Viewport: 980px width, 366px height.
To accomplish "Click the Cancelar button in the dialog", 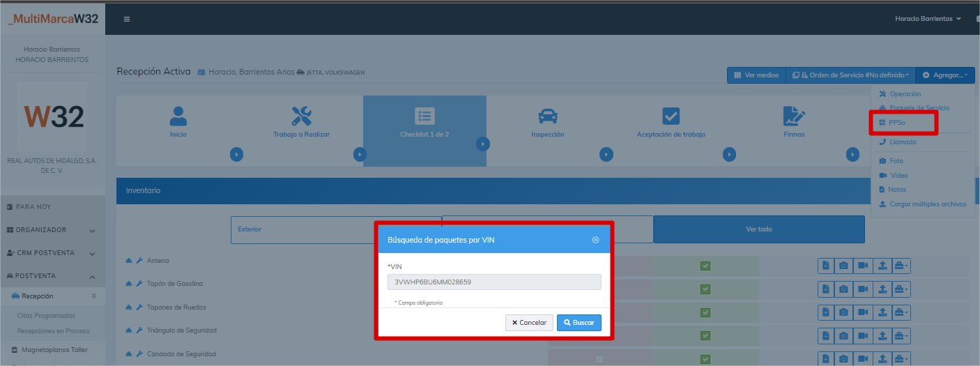I will click(x=529, y=323).
